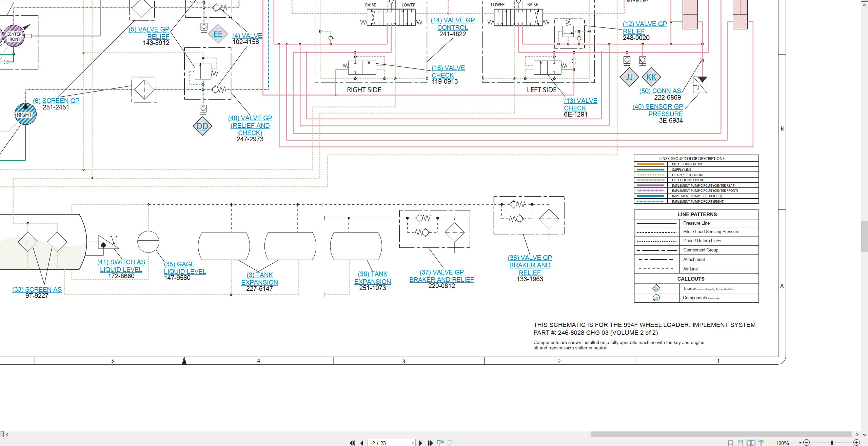Click the next view icon
This screenshot has height=446, width=868.
point(451,443)
